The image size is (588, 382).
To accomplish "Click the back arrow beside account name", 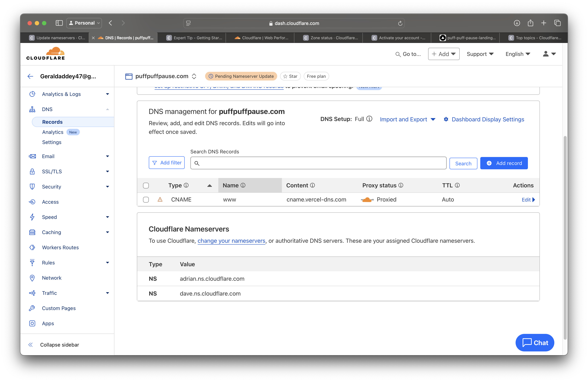I will click(x=30, y=76).
